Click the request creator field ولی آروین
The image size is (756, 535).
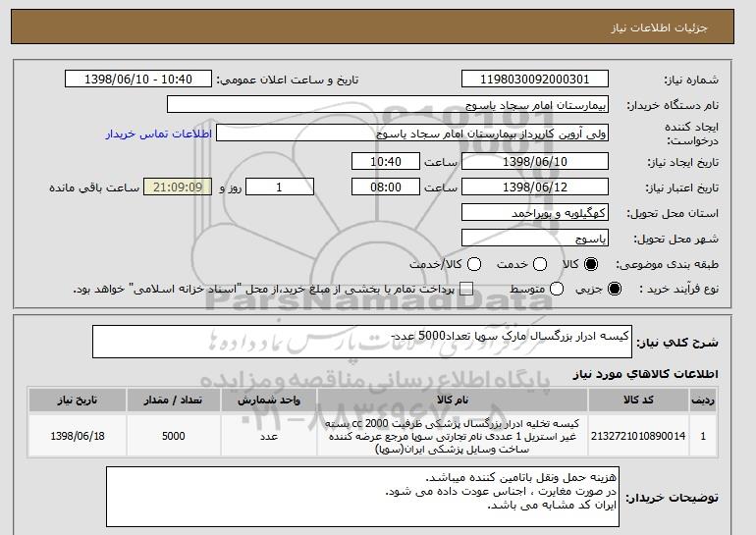[412, 134]
